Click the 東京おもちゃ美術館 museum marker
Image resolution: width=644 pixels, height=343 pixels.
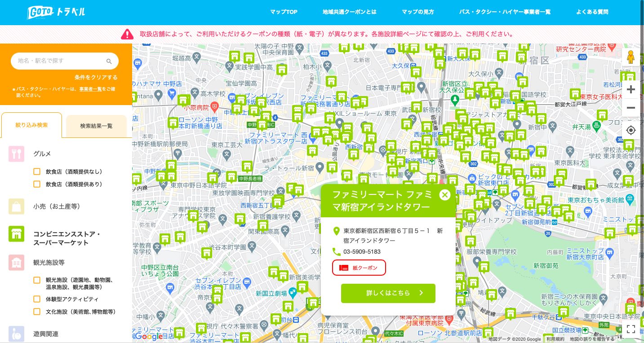pyautogui.click(x=631, y=199)
